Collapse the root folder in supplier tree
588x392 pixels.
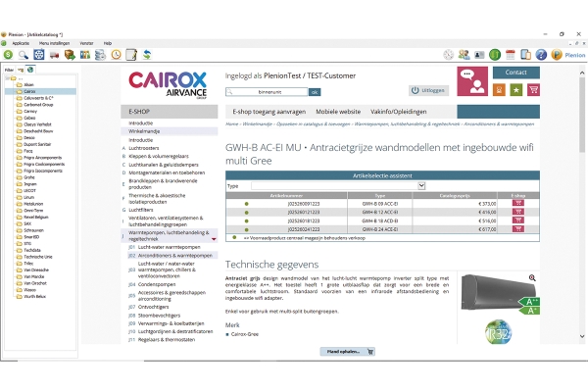point(7,78)
